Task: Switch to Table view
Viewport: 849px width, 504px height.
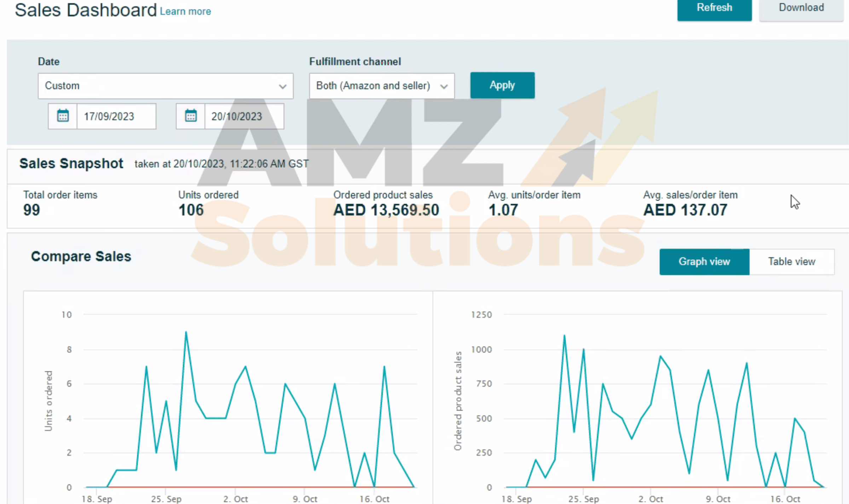Action: (x=791, y=262)
